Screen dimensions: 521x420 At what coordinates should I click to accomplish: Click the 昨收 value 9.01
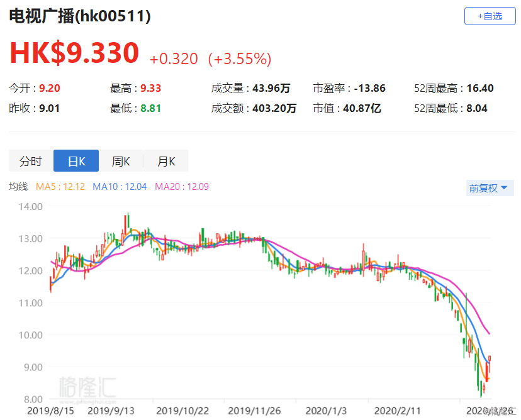pos(50,108)
